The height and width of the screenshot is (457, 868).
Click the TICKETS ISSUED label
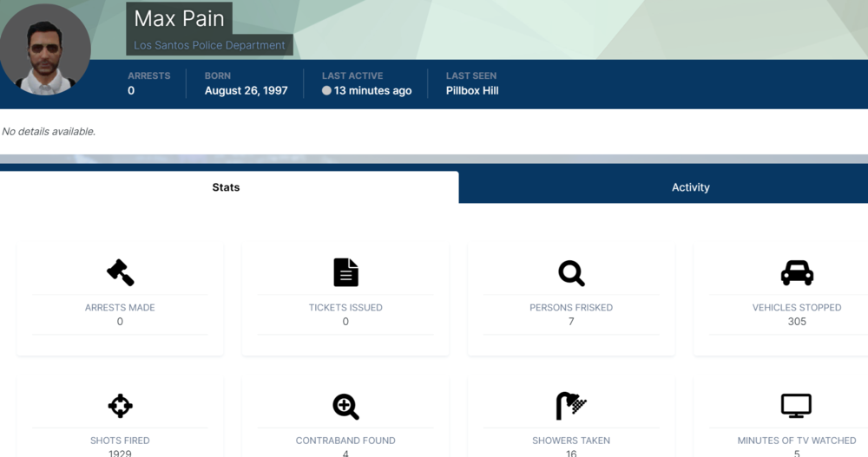345,308
